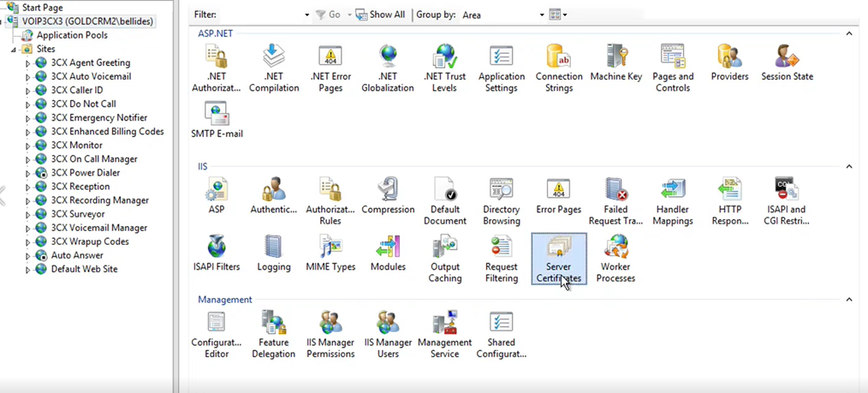868x393 pixels.
Task: Open Session State settings
Action: [787, 63]
